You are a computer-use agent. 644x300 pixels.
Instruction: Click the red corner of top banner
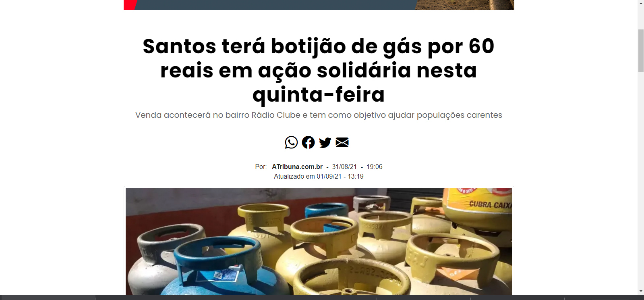point(129,5)
